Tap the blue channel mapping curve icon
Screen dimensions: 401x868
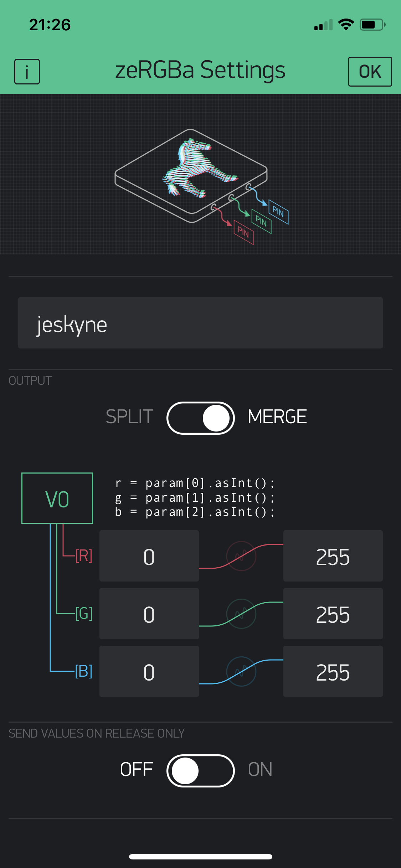(241, 672)
